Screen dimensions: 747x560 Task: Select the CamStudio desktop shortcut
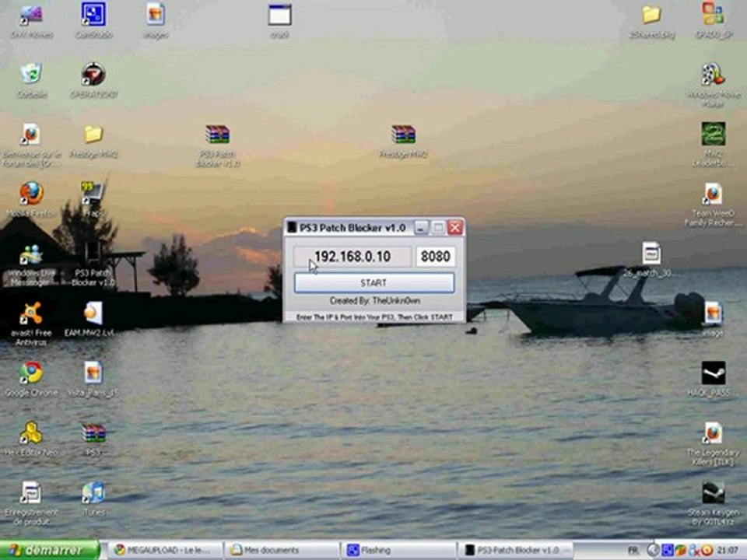point(93,19)
